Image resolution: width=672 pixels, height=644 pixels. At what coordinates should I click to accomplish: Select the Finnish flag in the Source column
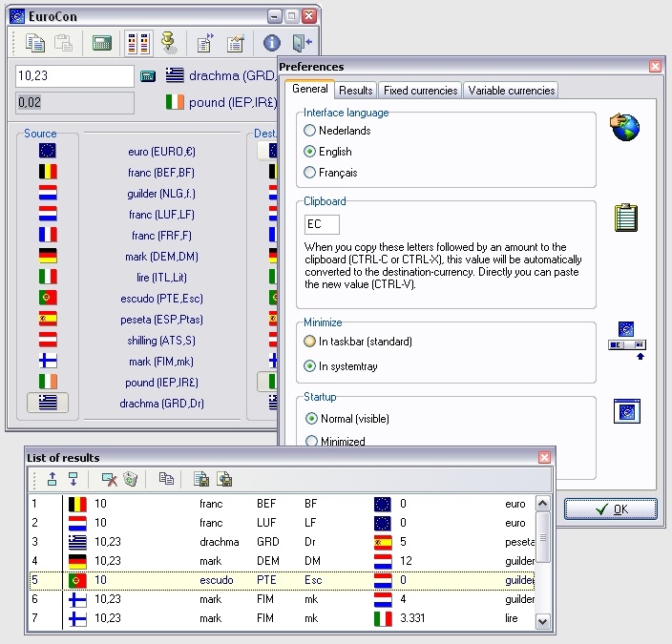48,361
